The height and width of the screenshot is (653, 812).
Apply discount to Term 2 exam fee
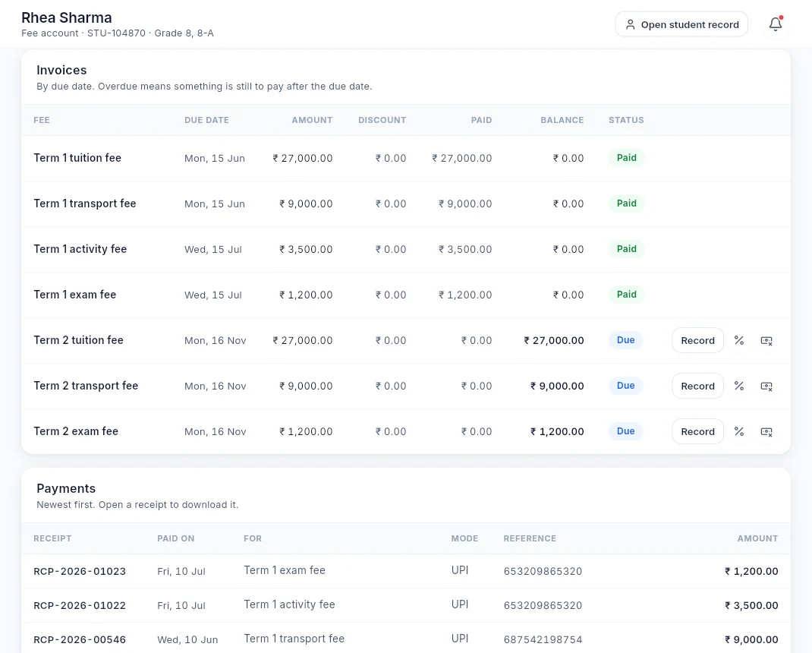click(x=739, y=432)
